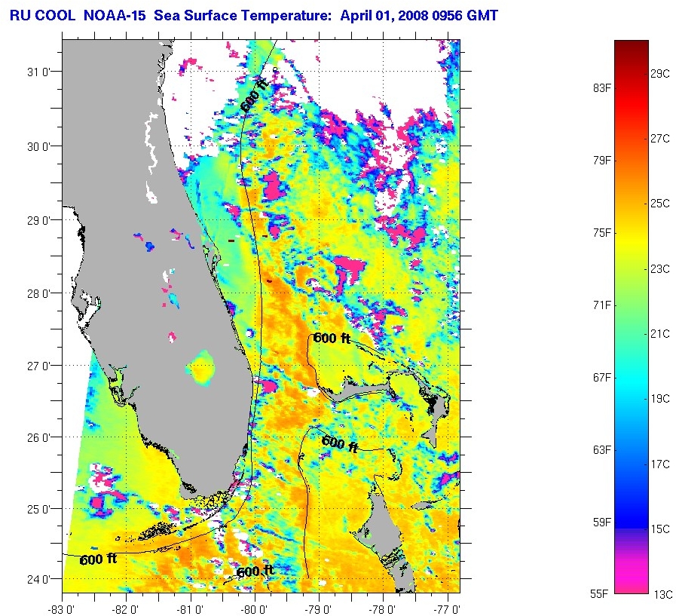Screen dimensions: 676x616
Task: Click the longitude label "-82 0'"
Action: pos(125,609)
